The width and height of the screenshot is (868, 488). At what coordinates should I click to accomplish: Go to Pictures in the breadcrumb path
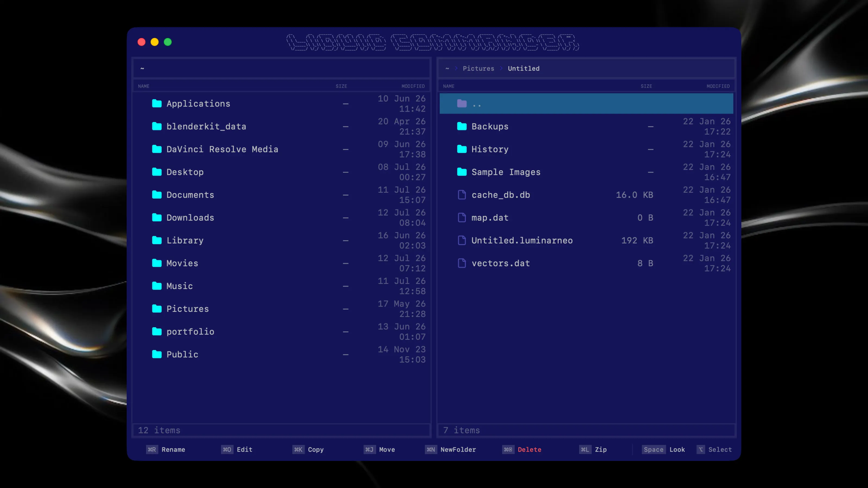[478, 68]
